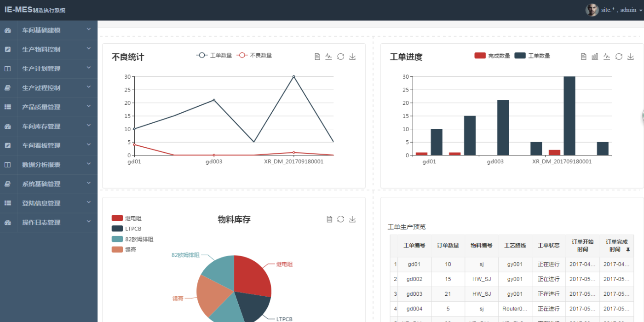Viewport: 644px width, 322px height.
Task: Click the 生产物料控制 edit icon in sidebar
Action: (8, 50)
